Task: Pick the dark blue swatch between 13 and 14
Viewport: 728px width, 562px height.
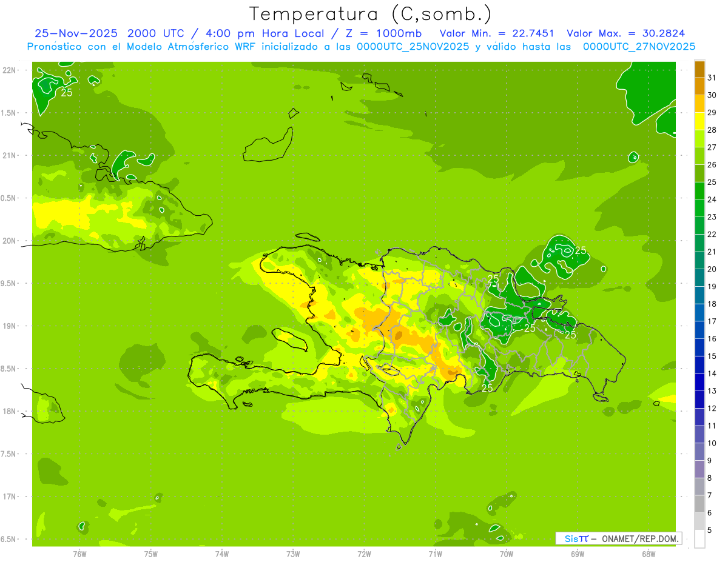Action: pos(699,382)
